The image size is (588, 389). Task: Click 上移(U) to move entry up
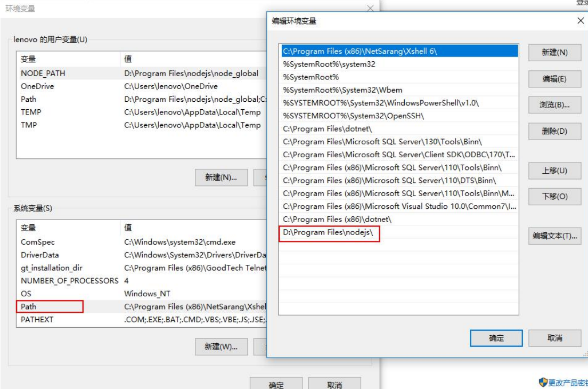click(554, 171)
